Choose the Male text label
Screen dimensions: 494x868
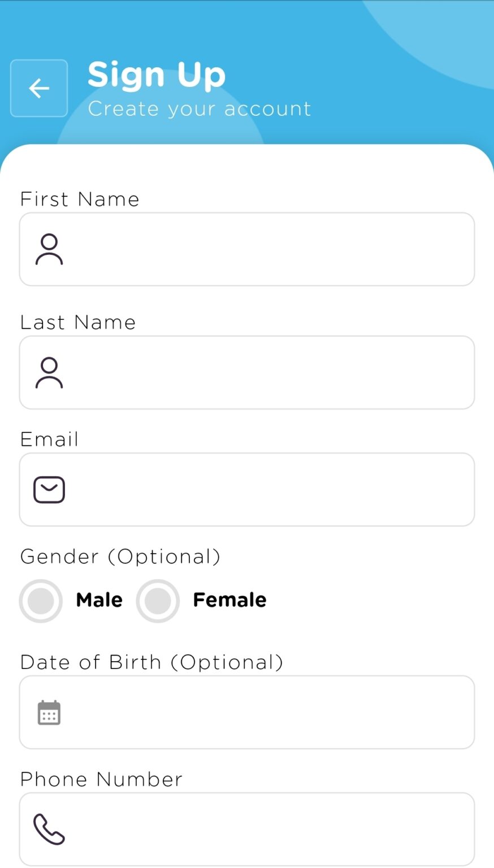tap(99, 600)
